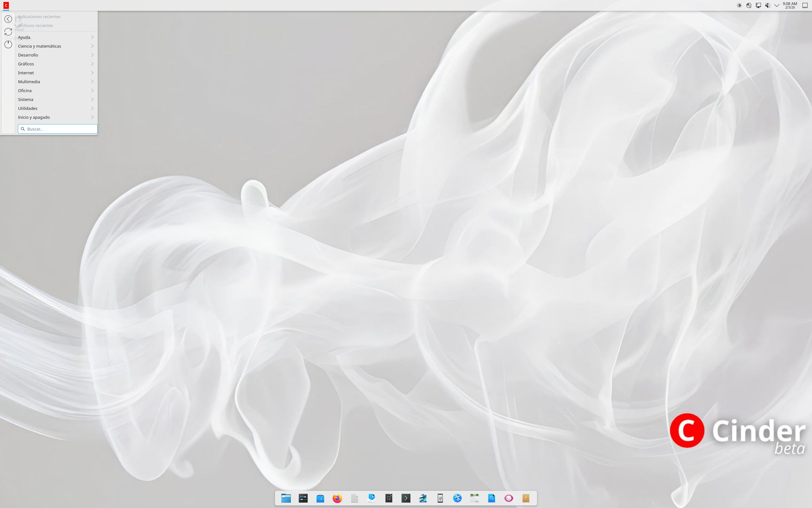Open the Sistema category
This screenshot has height=508, width=812.
coord(56,99)
